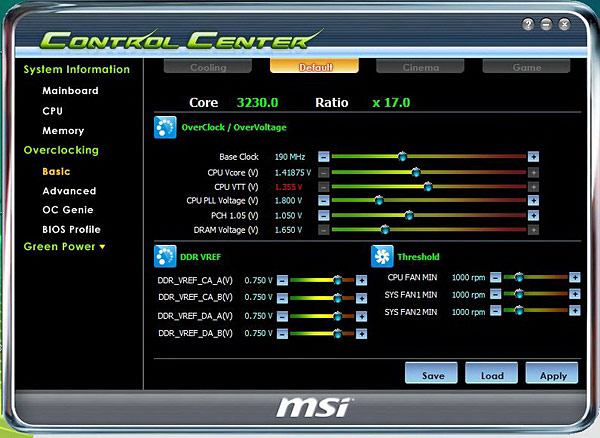
Task: Open the CPU information page
Action: [52, 111]
